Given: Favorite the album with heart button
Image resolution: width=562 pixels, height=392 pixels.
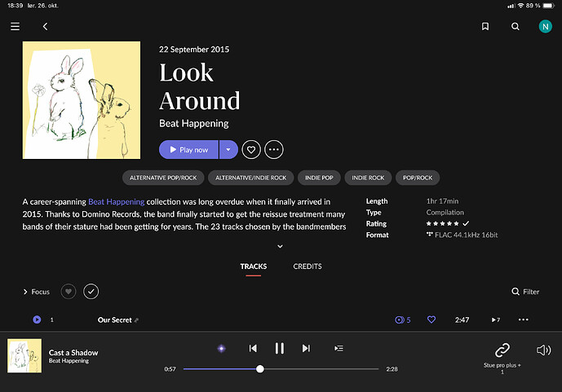Looking at the screenshot, I should point(251,150).
